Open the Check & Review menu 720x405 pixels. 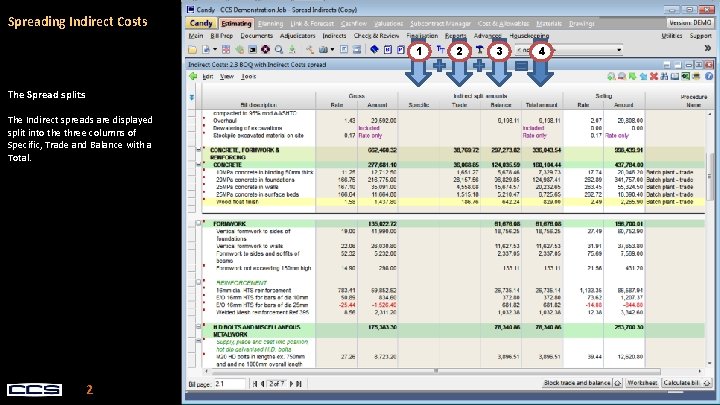point(376,36)
